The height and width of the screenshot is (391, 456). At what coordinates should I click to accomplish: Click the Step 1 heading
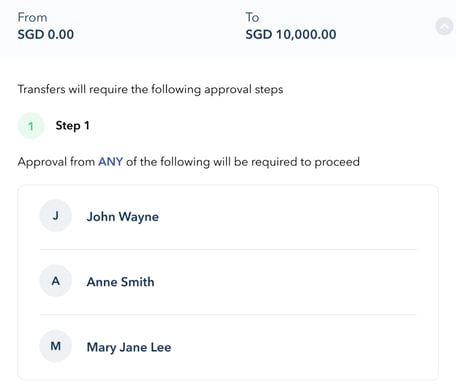click(72, 126)
